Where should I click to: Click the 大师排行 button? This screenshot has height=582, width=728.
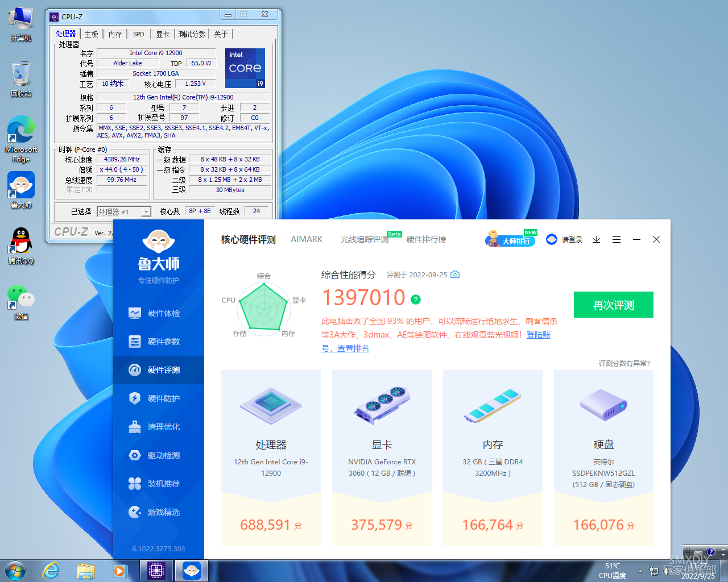click(510, 240)
